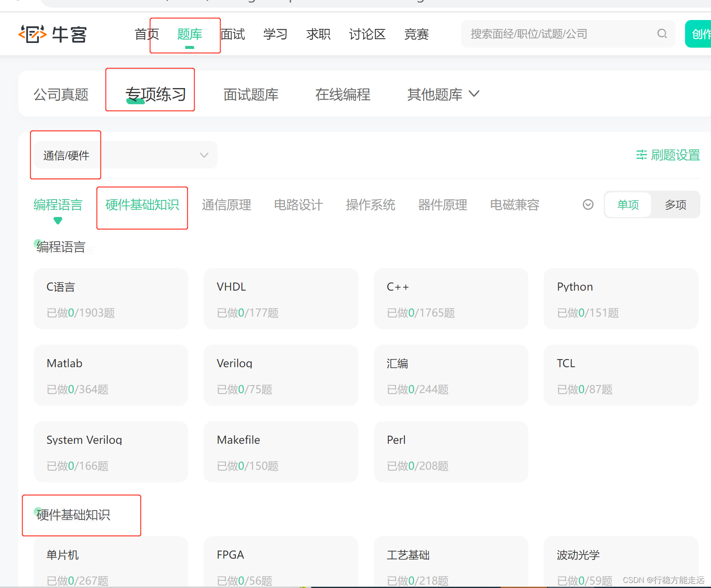The height and width of the screenshot is (588, 711).
Task: Click 已做0/1903题 progress text
Action: tap(81, 313)
